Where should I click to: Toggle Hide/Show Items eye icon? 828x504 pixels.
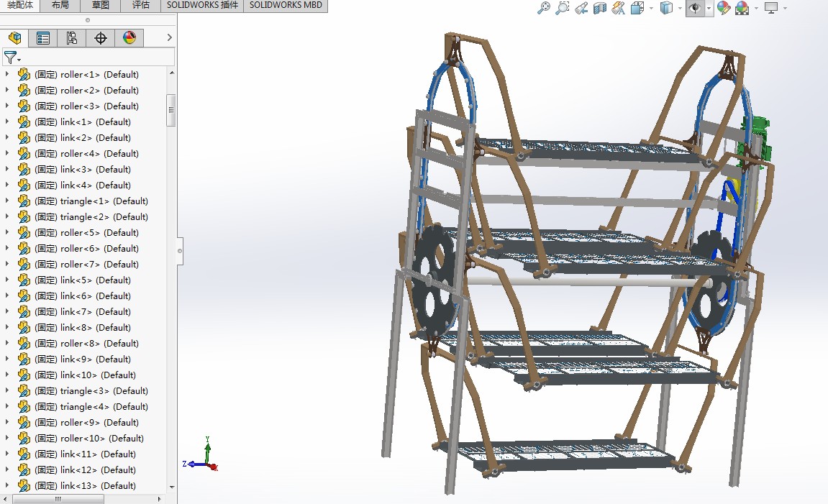click(x=695, y=8)
